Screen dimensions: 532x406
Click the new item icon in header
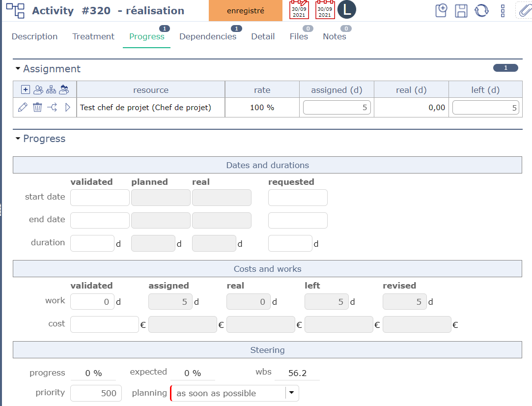(x=441, y=11)
